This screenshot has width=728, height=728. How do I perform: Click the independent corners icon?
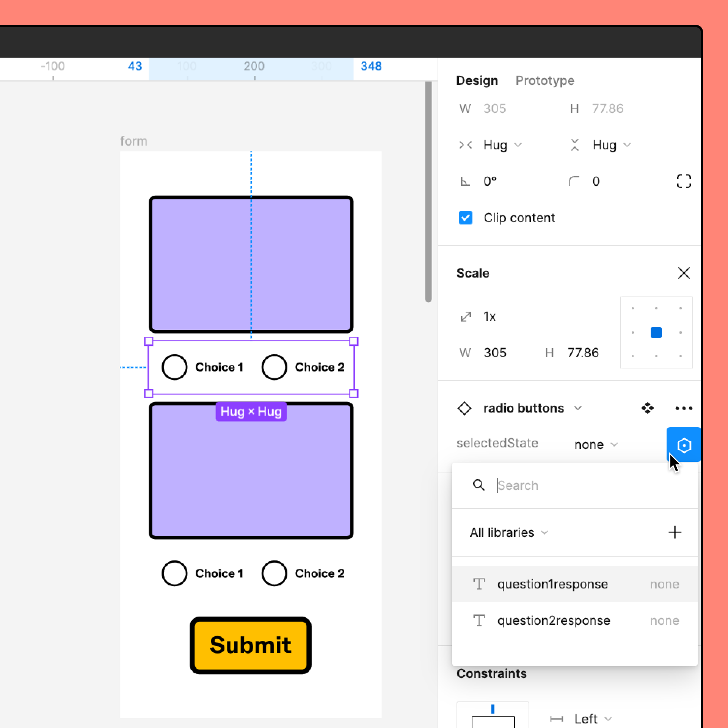(684, 181)
